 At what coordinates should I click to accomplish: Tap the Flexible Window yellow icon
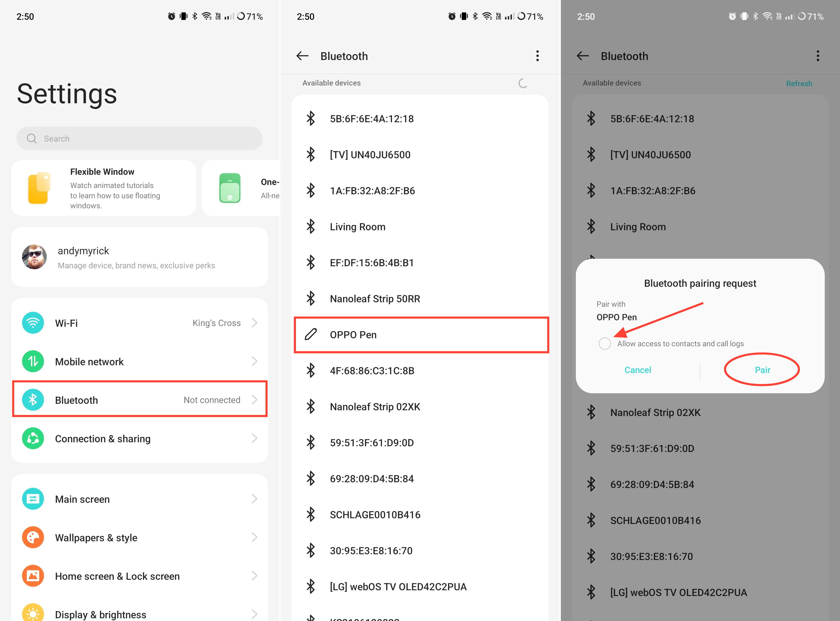(39, 188)
